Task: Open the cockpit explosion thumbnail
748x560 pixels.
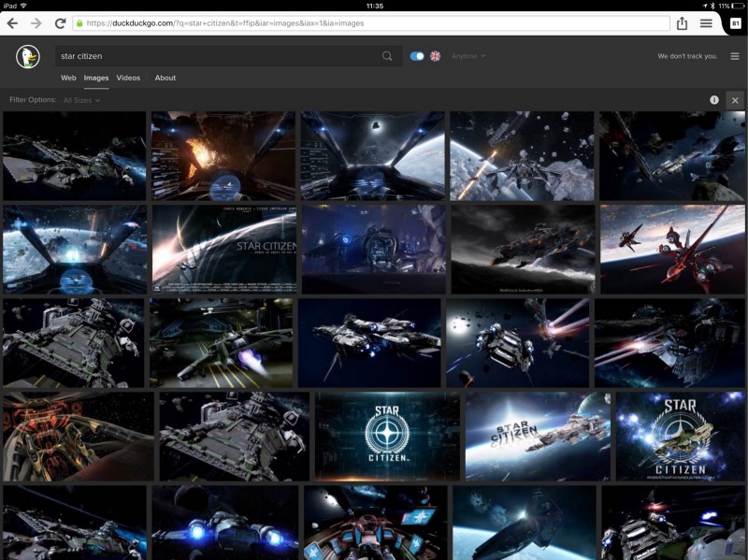Action: click(223, 156)
